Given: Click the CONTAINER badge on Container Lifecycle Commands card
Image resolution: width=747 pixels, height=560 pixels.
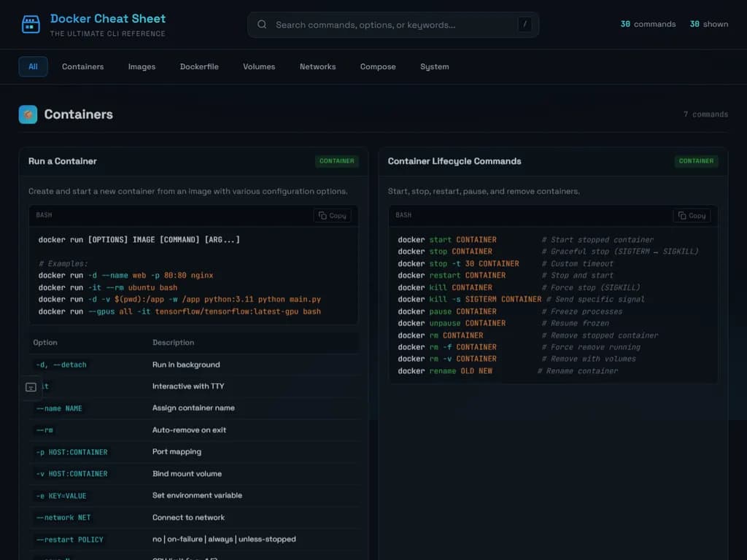Looking at the screenshot, I should (x=696, y=161).
